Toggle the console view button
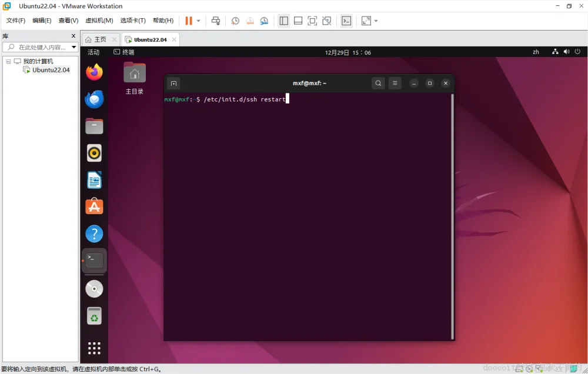Image resolution: width=588 pixels, height=374 pixels. point(346,21)
